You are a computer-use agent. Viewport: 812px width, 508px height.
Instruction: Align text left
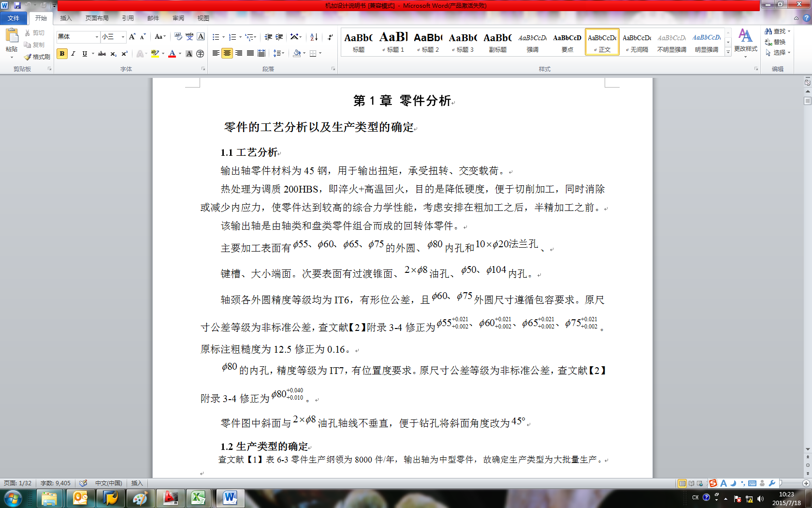tap(216, 53)
